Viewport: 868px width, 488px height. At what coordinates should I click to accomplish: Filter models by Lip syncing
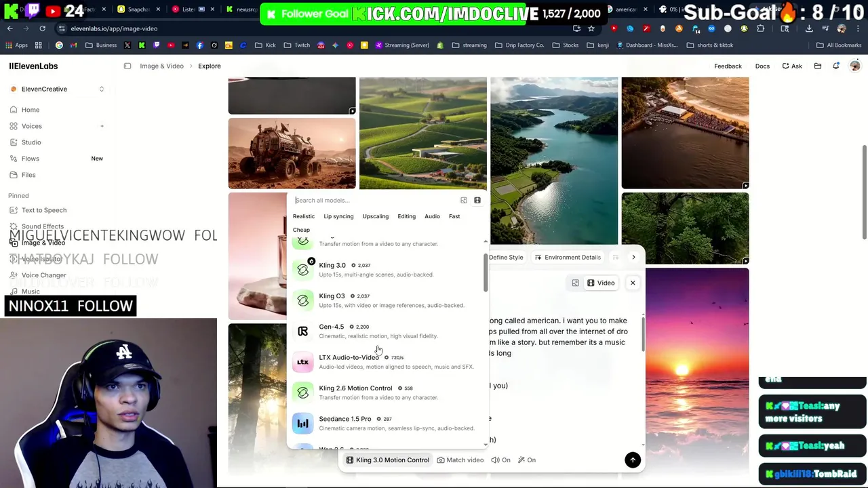point(338,216)
